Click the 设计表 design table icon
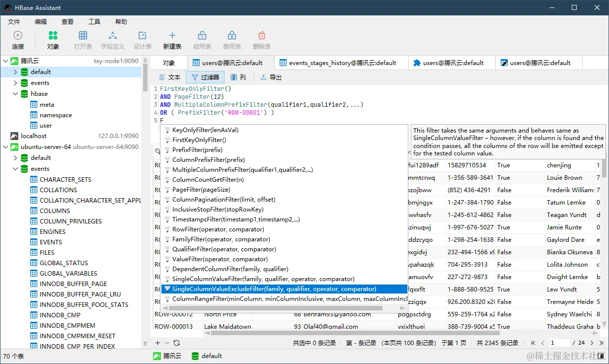The height and width of the screenshot is (364, 609). 143,35
